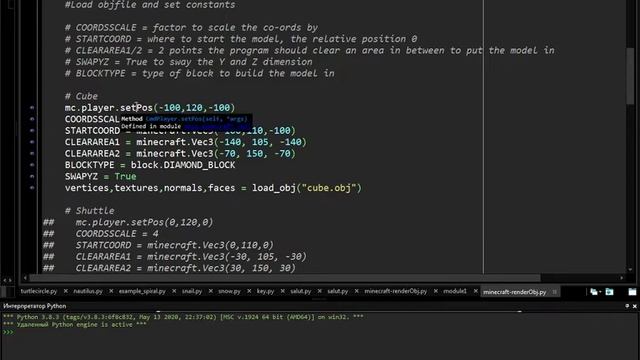The height and width of the screenshot is (360, 640).
Task: Toggle breakpoint on the CLEARAREA1 line
Action: pos(32,142)
